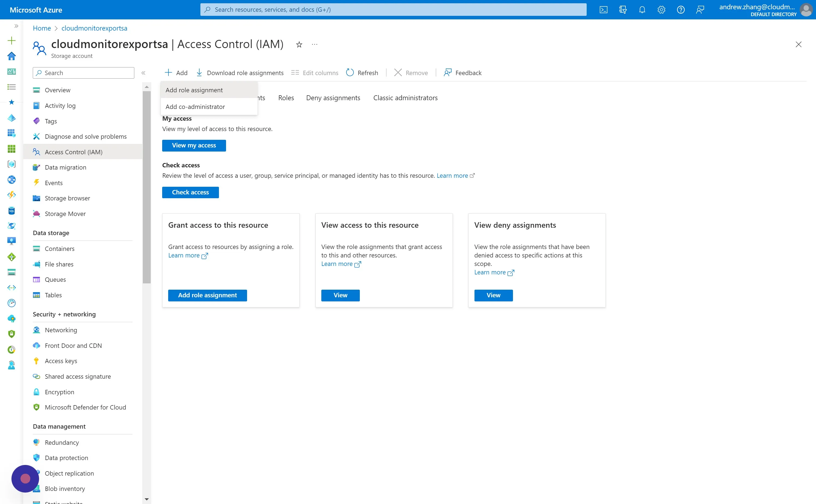This screenshot has height=504, width=816.
Task: Collapse the resource menu with double chevron
Action: [143, 73]
